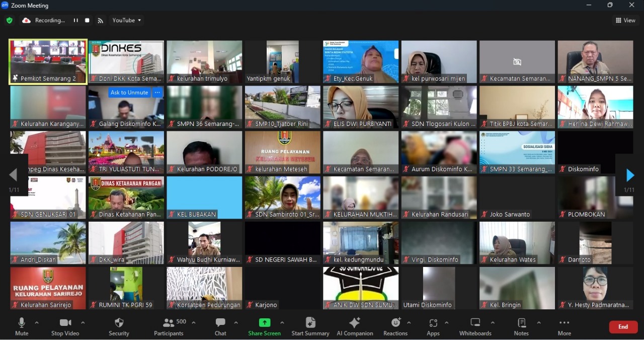644x340 pixels.
Task: Open the Notes tool
Action: [521, 326]
